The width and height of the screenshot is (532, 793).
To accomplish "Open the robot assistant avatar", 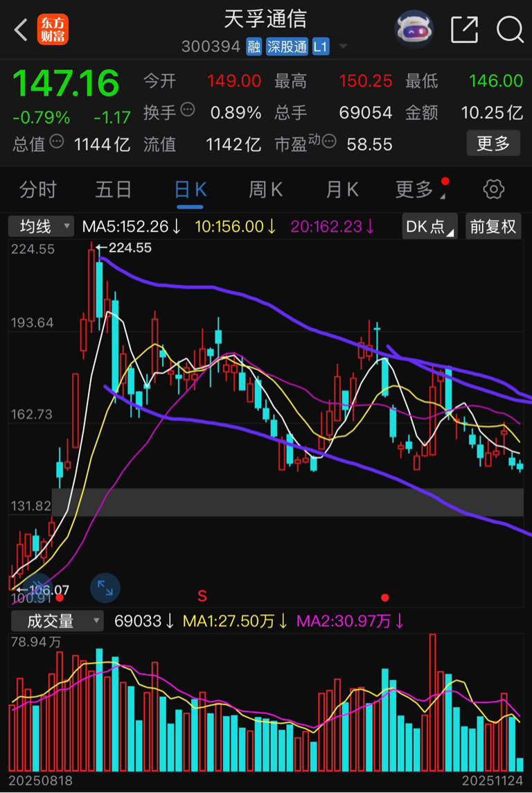I will (414, 30).
